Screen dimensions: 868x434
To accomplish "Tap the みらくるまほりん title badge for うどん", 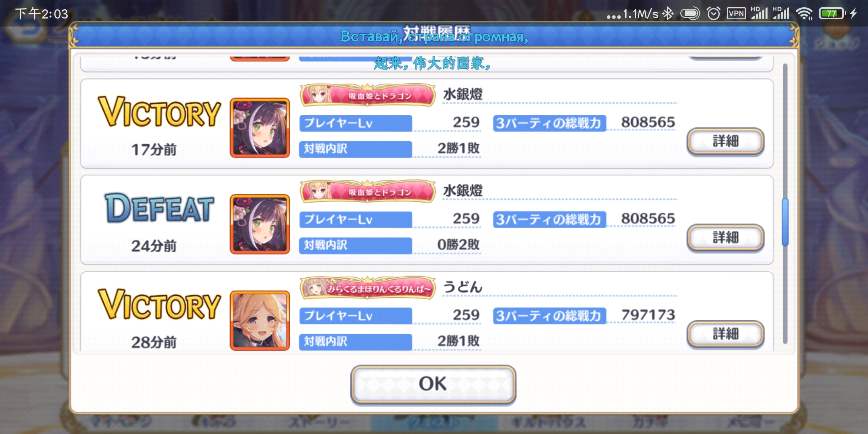I will pos(368,288).
